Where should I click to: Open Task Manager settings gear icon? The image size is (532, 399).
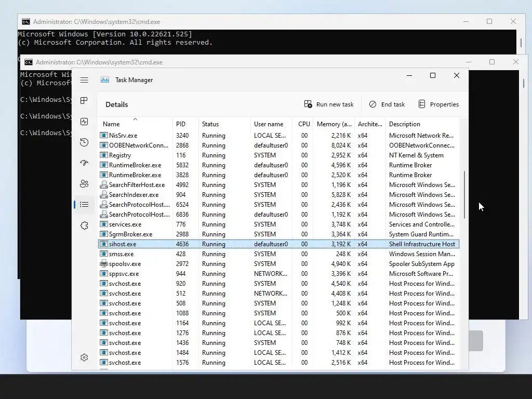pos(84,357)
